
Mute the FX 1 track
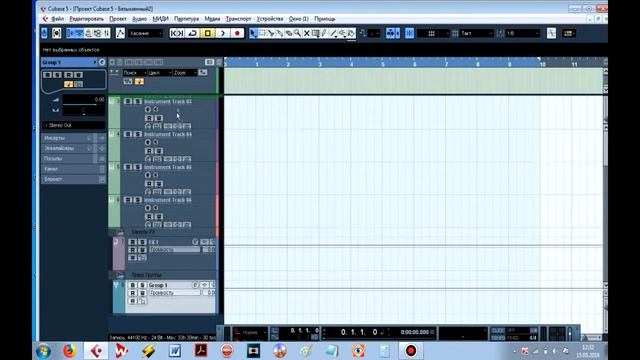tap(132, 242)
